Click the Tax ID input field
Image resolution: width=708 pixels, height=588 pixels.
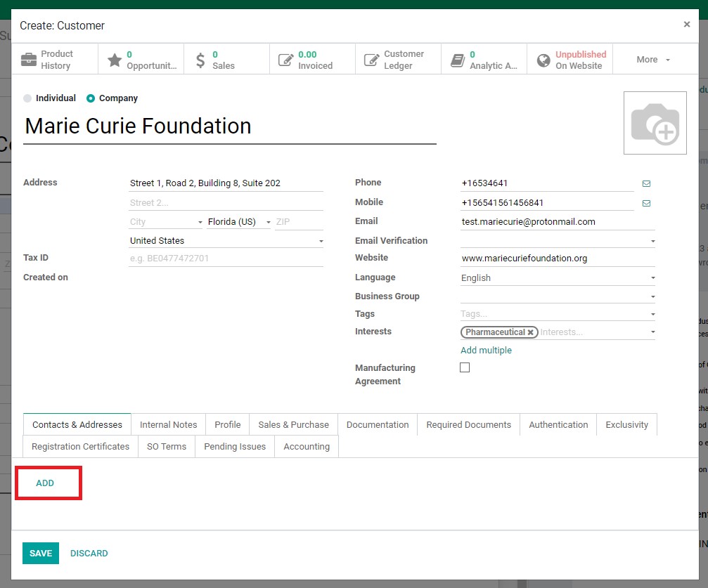pyautogui.click(x=226, y=259)
